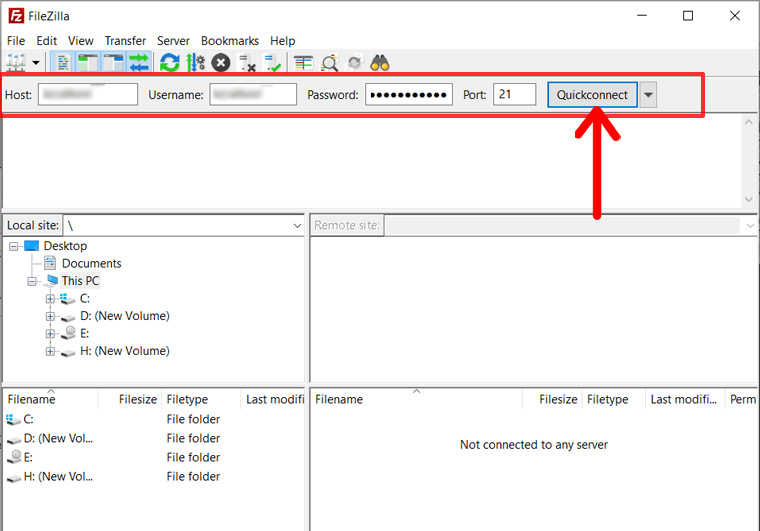Maximize the FileZilla window
760x531 pixels.
[x=688, y=16]
